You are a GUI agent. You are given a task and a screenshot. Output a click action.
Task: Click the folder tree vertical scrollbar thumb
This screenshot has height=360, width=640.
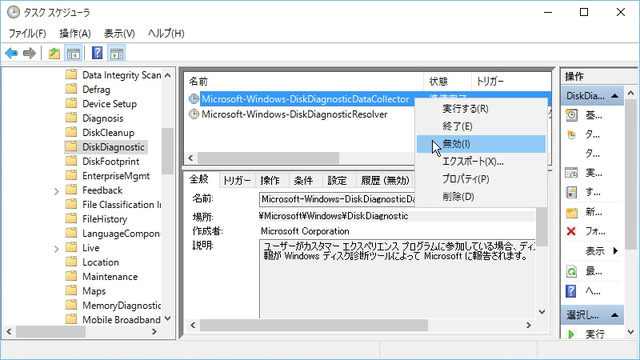pos(167,151)
